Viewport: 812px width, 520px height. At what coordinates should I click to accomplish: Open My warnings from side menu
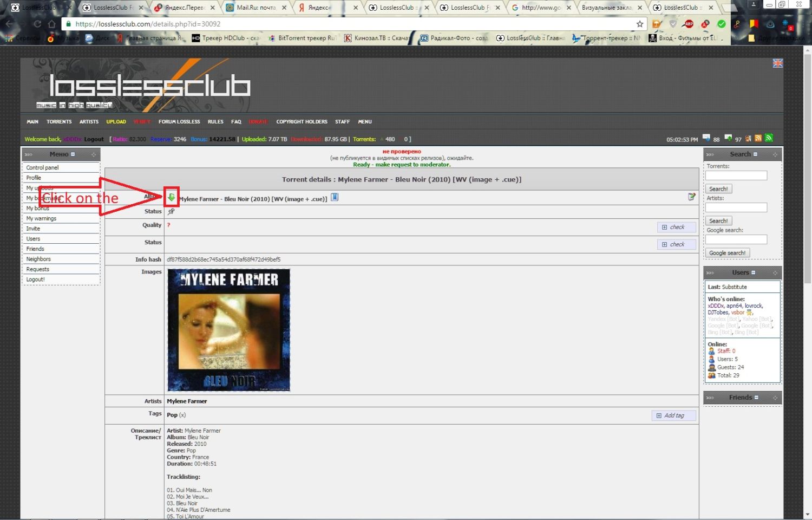41,218
